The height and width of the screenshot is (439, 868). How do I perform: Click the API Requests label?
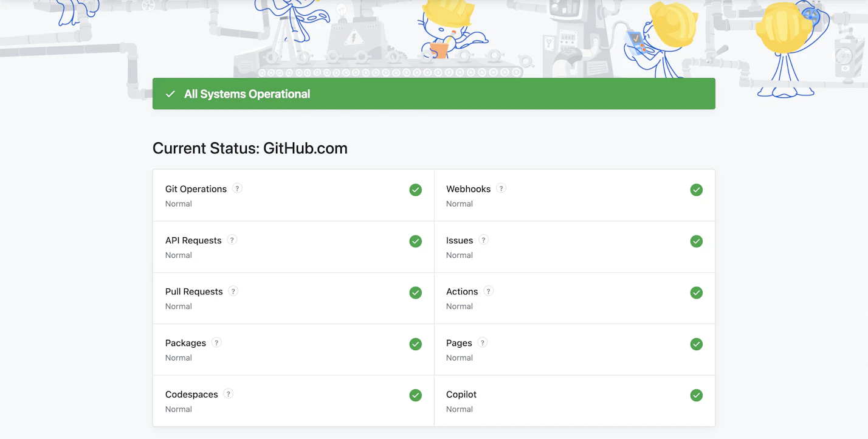click(193, 240)
